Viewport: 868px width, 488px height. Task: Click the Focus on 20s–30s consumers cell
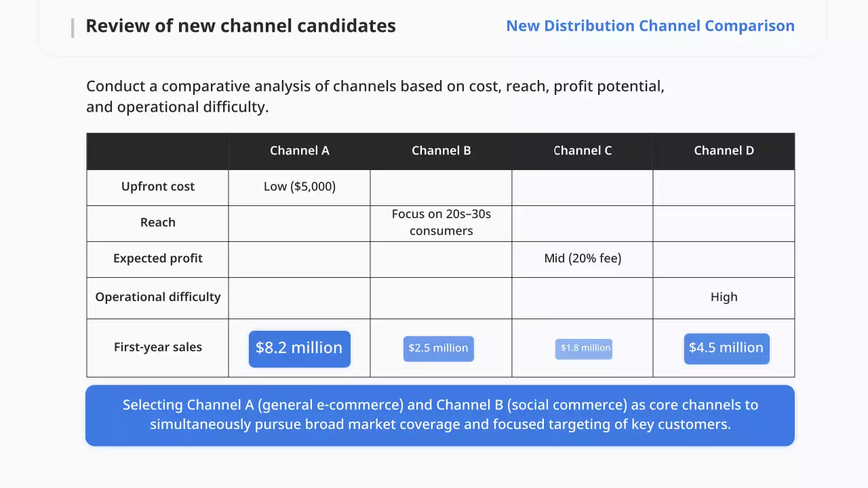(441, 223)
